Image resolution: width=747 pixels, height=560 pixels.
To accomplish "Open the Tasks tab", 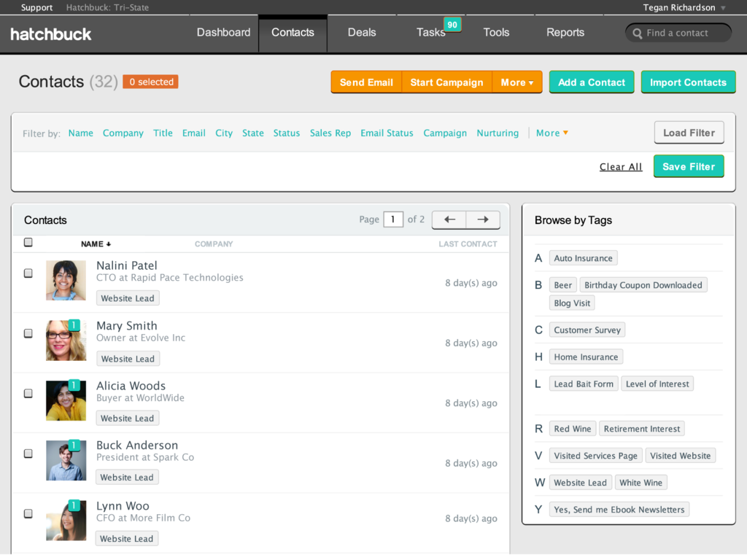I will 430,32.
